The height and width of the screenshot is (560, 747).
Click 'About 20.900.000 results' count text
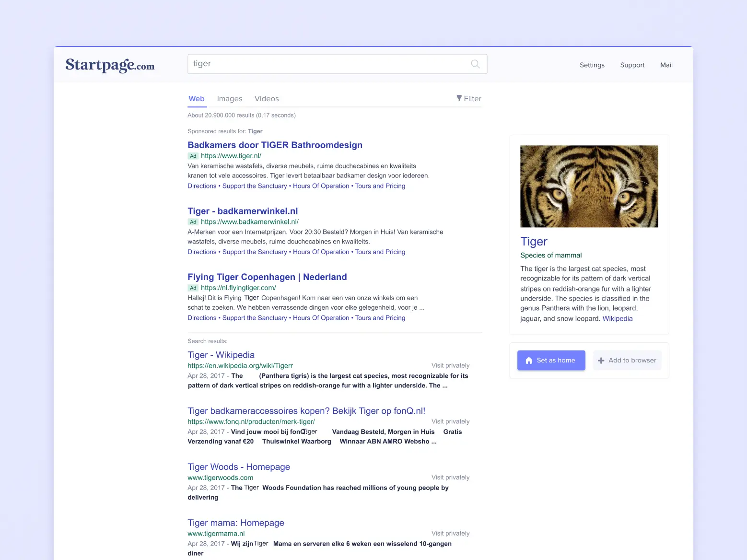[x=242, y=116]
